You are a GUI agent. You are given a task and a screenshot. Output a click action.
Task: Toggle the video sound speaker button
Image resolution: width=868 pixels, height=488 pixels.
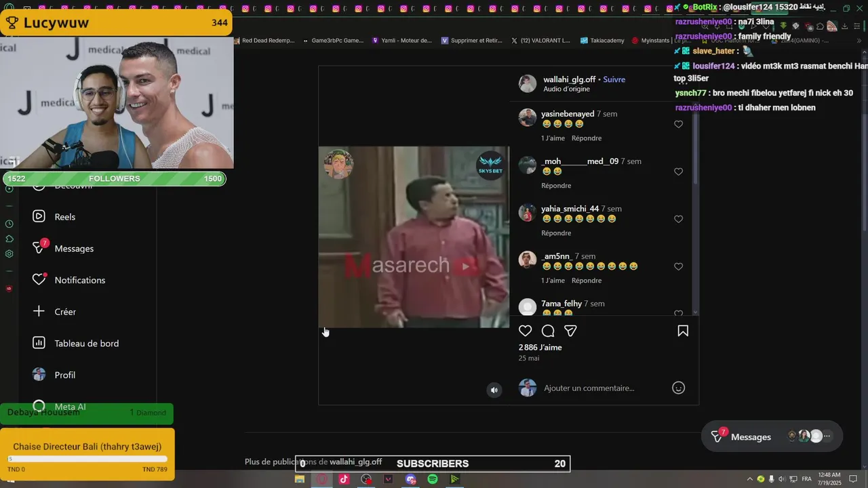click(x=494, y=390)
